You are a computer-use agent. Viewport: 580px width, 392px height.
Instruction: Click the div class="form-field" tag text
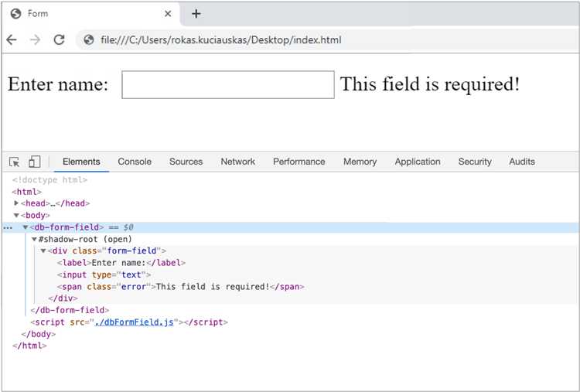click(x=107, y=251)
